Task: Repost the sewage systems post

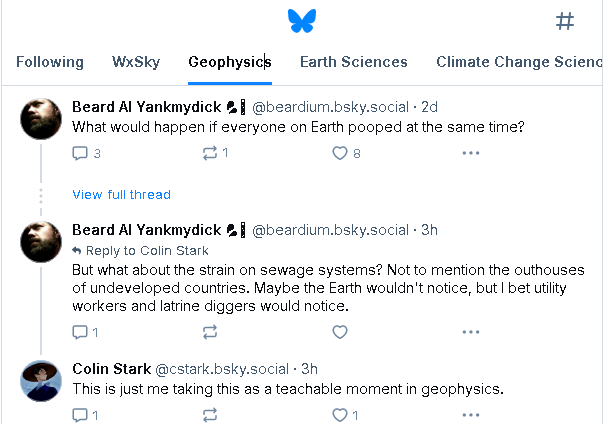Action: pyautogui.click(x=210, y=332)
